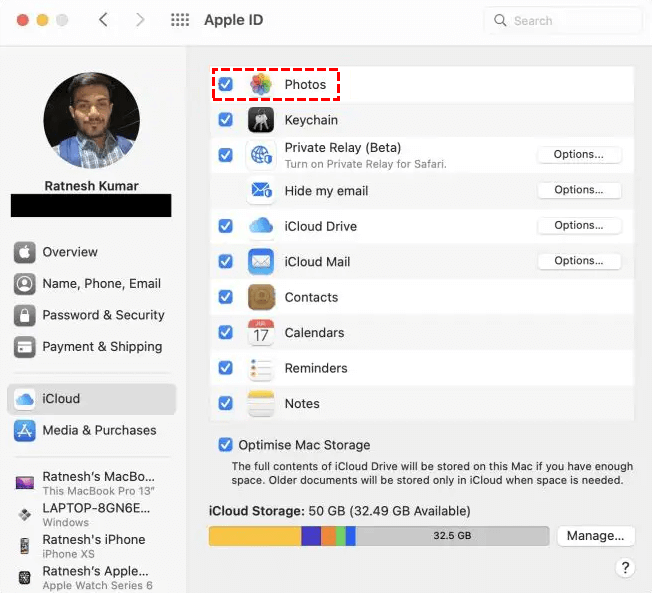
Task: Toggle the Private Relay checkbox
Action: point(226,155)
